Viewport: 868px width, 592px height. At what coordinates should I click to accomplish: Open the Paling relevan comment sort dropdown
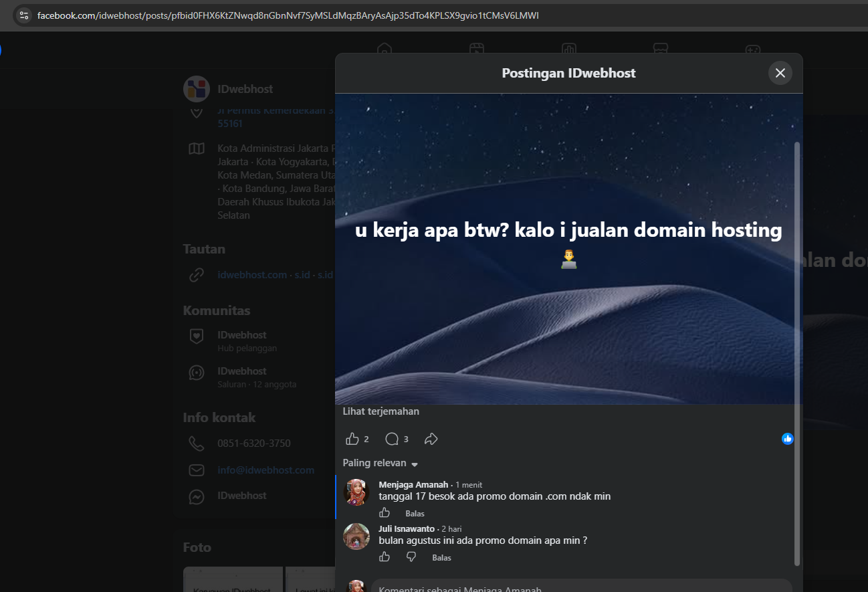[x=381, y=463]
